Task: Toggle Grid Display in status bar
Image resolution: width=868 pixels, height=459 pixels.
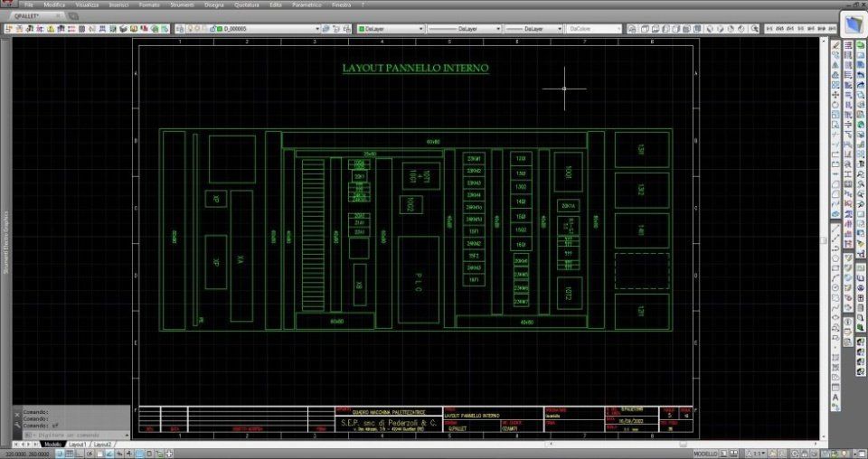Action: pyautogui.click(x=70, y=454)
